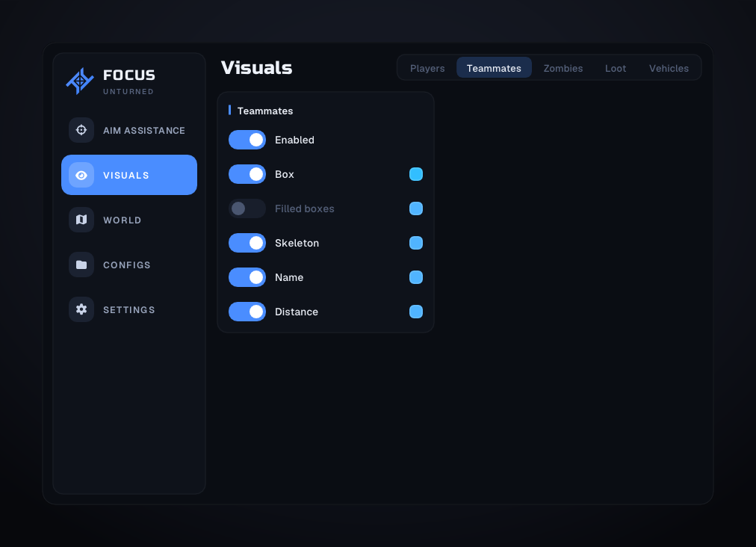
Task: Toggle the Name option off
Action: click(x=247, y=277)
